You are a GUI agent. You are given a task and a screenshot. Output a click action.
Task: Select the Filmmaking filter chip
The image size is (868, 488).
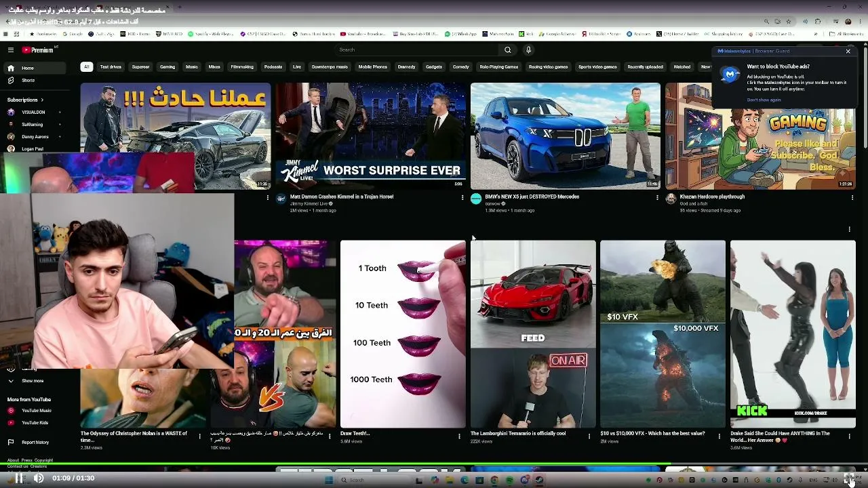242,66
